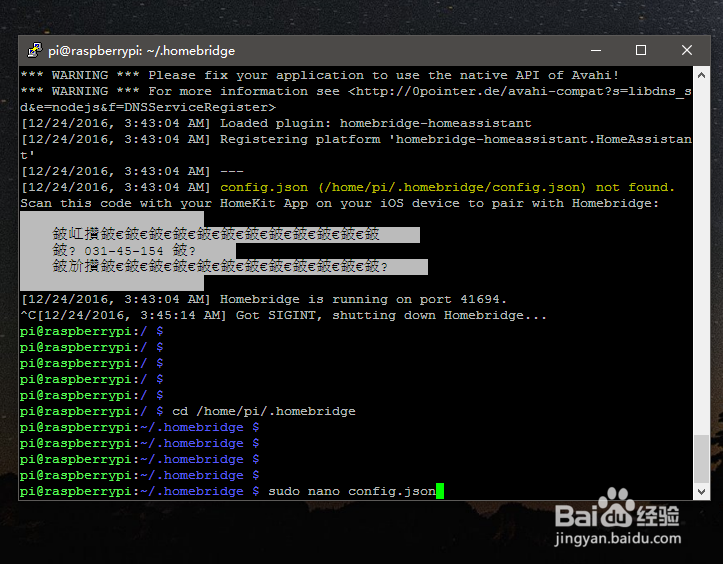This screenshot has height=564, width=723.
Task: Click the window title 'pi@raspberrypi: ~/.homebridge'
Action: click(142, 51)
